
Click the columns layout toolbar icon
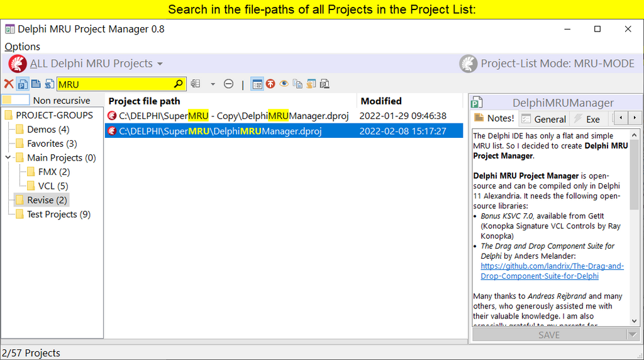[x=196, y=84]
